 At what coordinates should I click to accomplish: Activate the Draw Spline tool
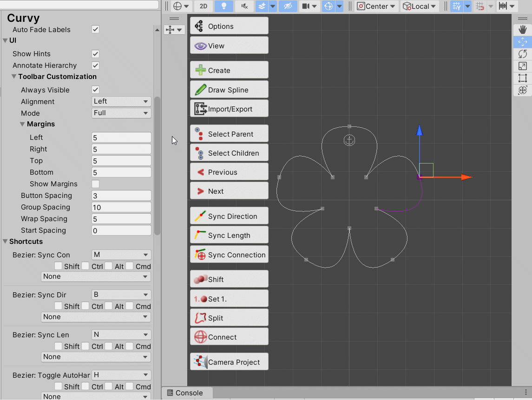229,89
